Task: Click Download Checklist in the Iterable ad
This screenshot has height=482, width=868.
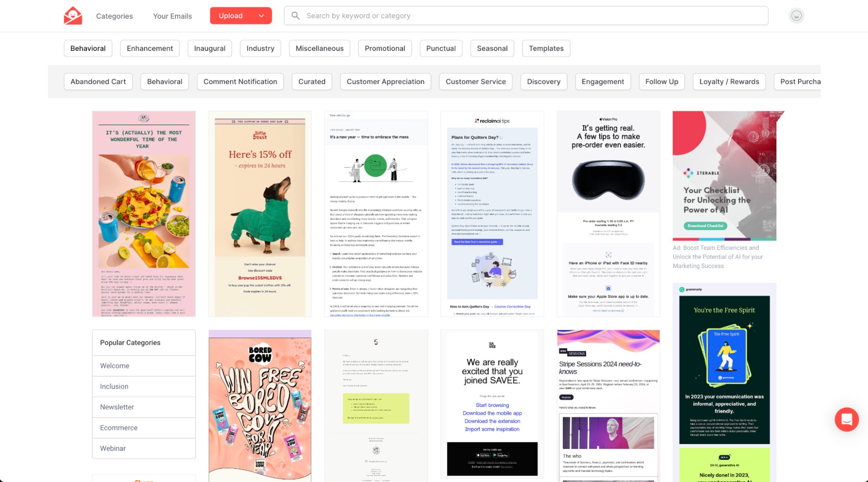Action: 705,226
